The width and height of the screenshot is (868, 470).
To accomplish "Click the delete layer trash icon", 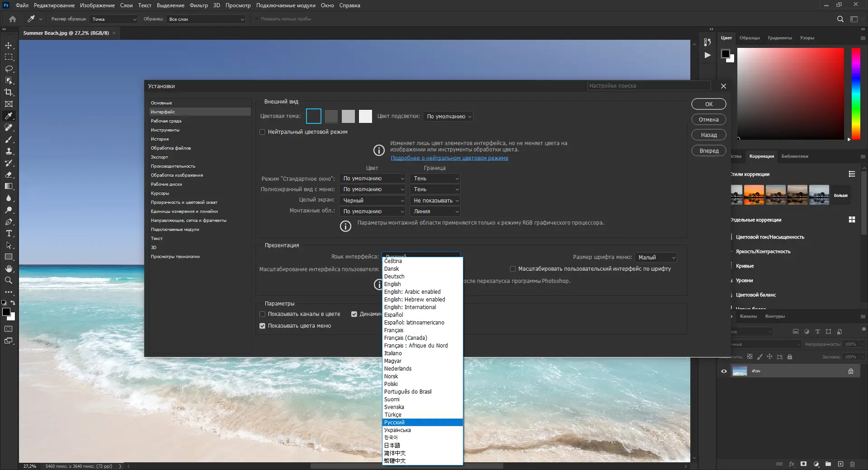I will [x=853, y=464].
